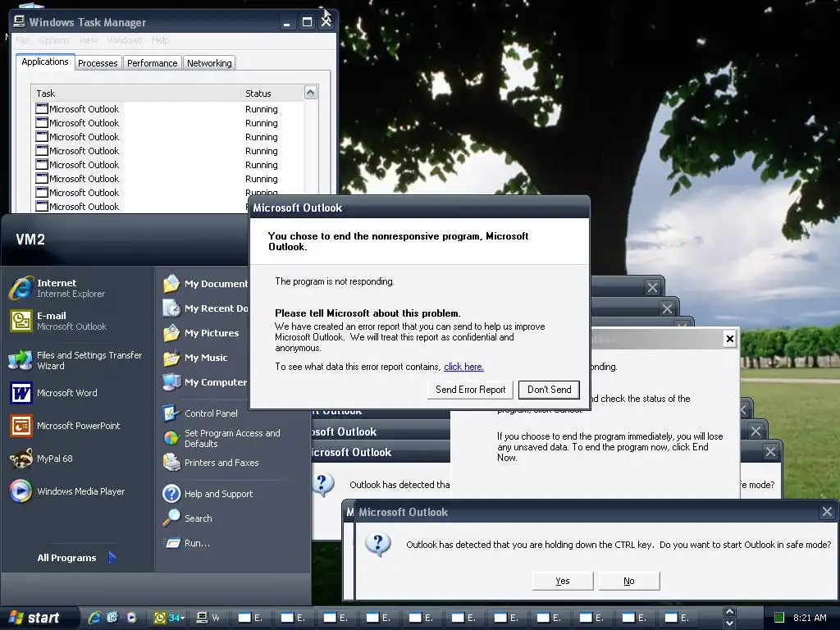Open the 'click here' error report link
Screen dimensions: 840x630
click(x=463, y=367)
